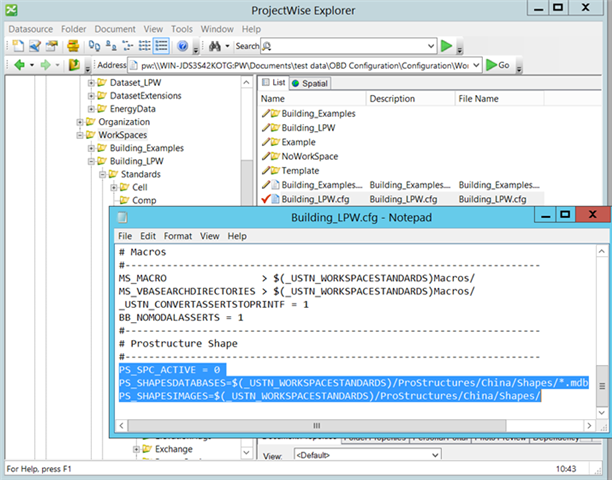Collapse the WorkSpaces tree folder

point(80,135)
